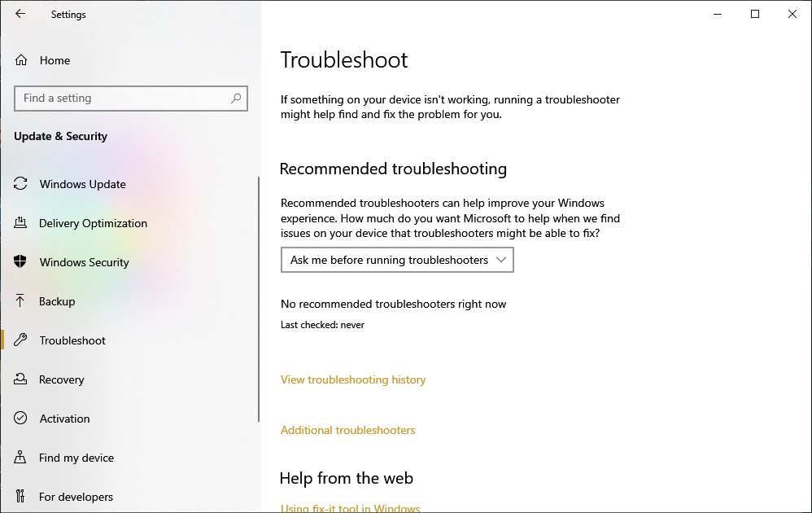Click the Home house icon
The image size is (812, 513).
[23, 59]
